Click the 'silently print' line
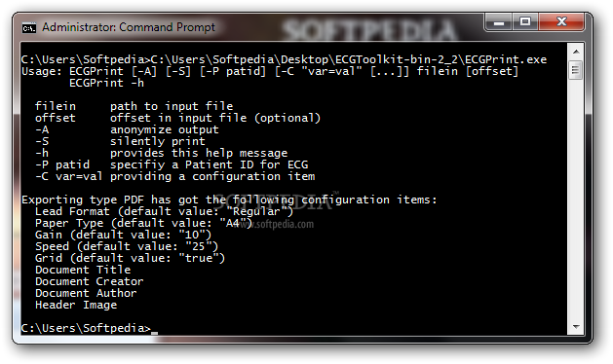Screen dimensions: 613x364 157,141
